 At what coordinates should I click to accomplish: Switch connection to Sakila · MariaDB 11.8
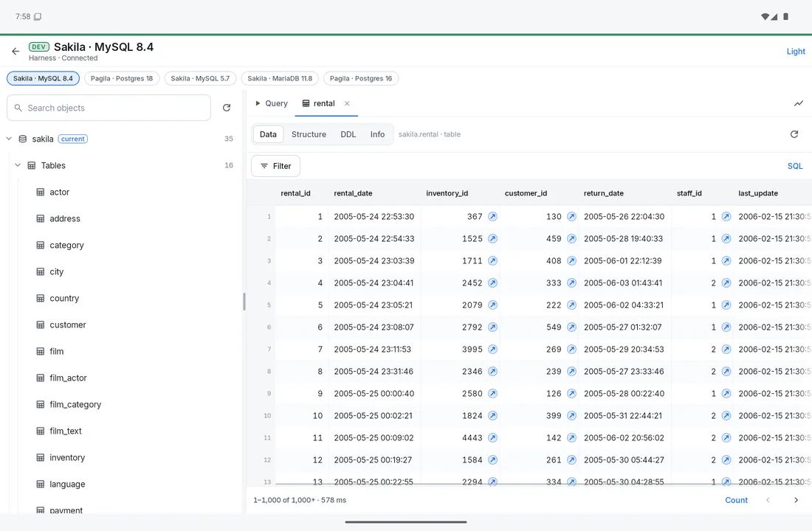click(280, 79)
